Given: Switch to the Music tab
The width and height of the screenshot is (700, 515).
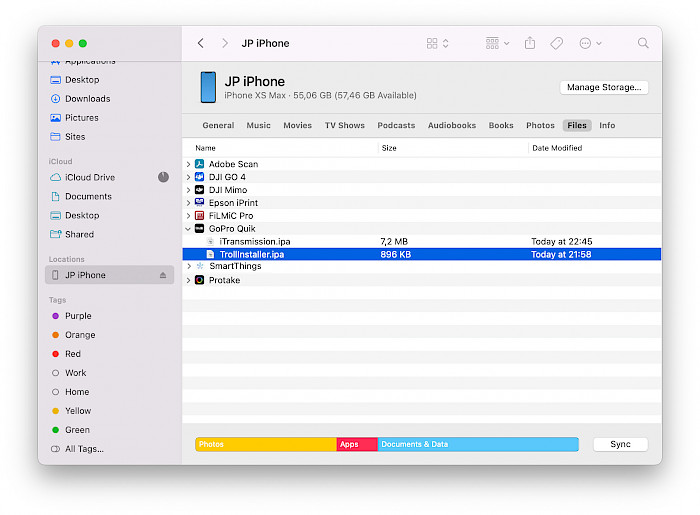Looking at the screenshot, I should pos(258,125).
